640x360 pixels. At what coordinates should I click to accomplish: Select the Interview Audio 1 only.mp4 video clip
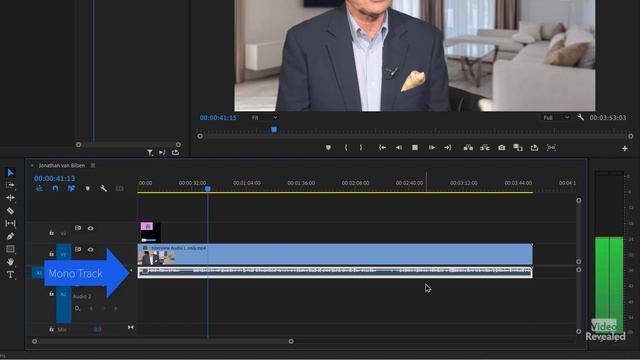tap(335, 254)
